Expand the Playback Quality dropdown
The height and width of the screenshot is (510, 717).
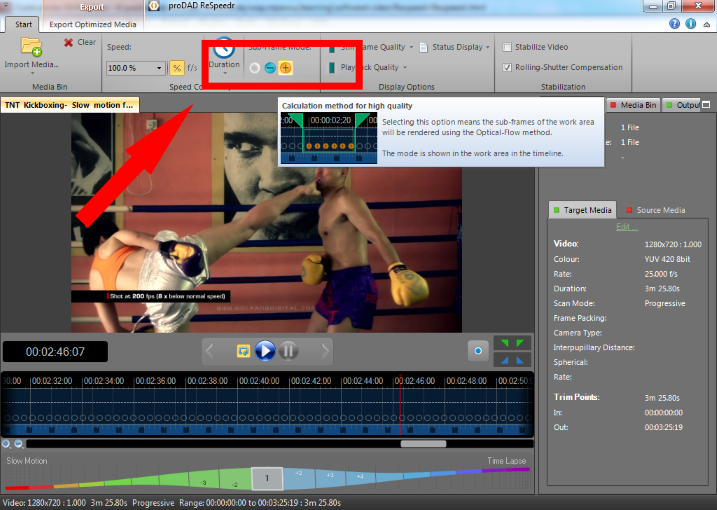pos(405,68)
